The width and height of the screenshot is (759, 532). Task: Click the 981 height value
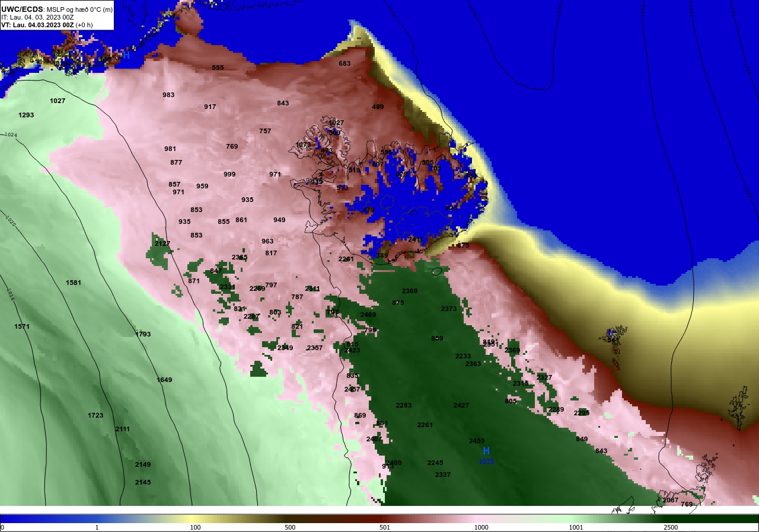point(170,149)
